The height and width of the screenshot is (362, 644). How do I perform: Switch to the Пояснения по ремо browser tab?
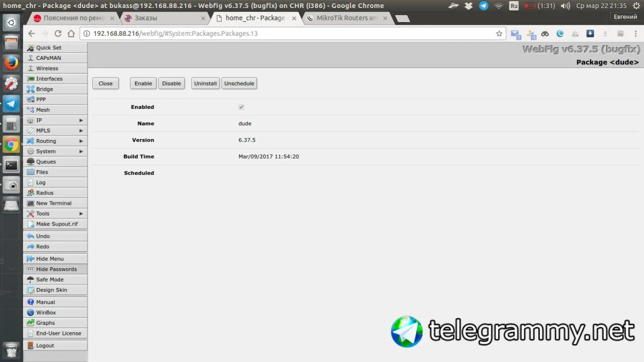point(73,18)
